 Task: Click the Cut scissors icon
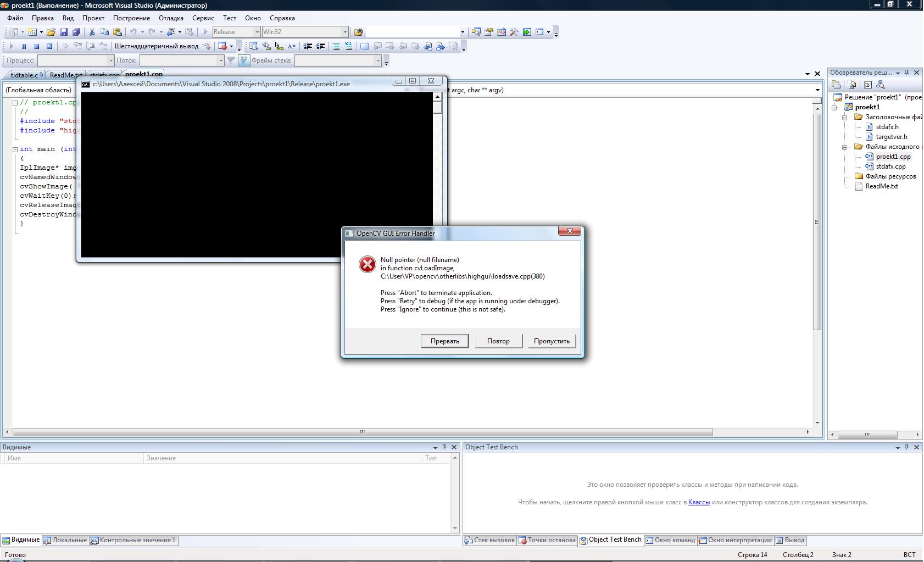click(x=92, y=32)
